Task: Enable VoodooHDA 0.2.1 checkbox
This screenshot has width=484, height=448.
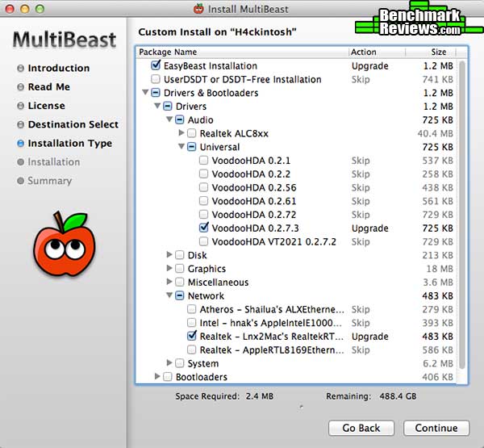Action: [204, 160]
